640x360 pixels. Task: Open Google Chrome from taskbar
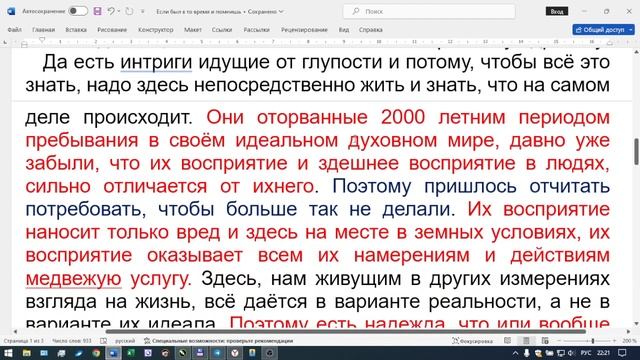pyautogui.click(x=96, y=353)
